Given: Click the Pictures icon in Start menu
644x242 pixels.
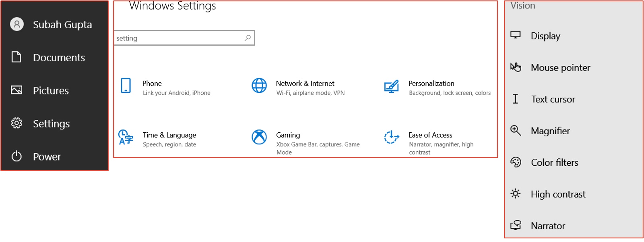Looking at the screenshot, I should (17, 90).
